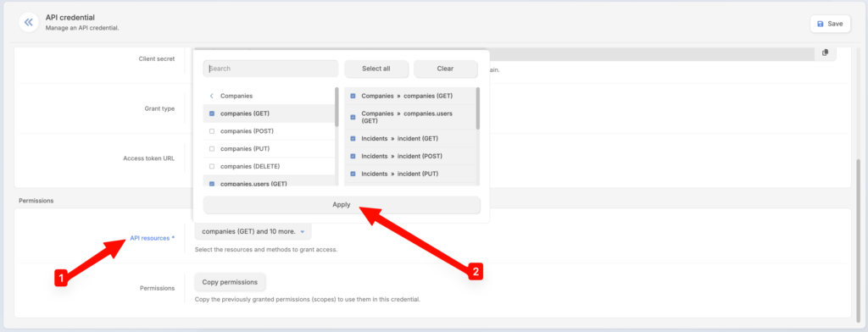Check the companies (POST) checkbox
Viewport: 868px width, 332px height.
[212, 131]
